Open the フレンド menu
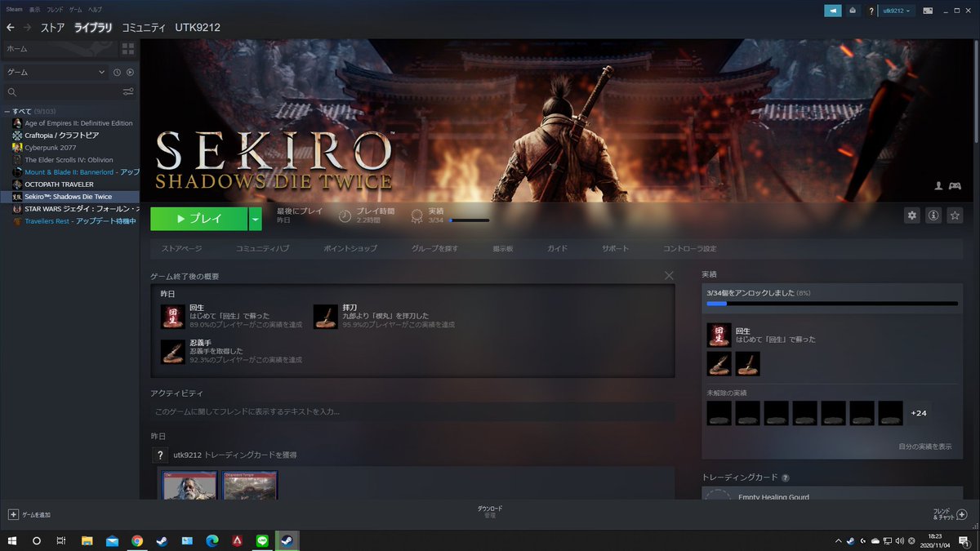The image size is (980, 551). click(x=55, y=8)
